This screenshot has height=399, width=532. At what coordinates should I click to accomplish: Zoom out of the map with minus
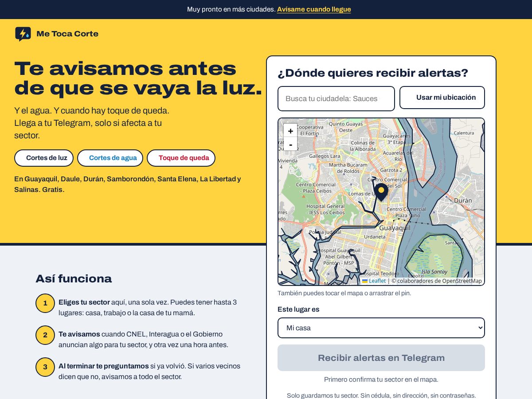click(x=290, y=144)
